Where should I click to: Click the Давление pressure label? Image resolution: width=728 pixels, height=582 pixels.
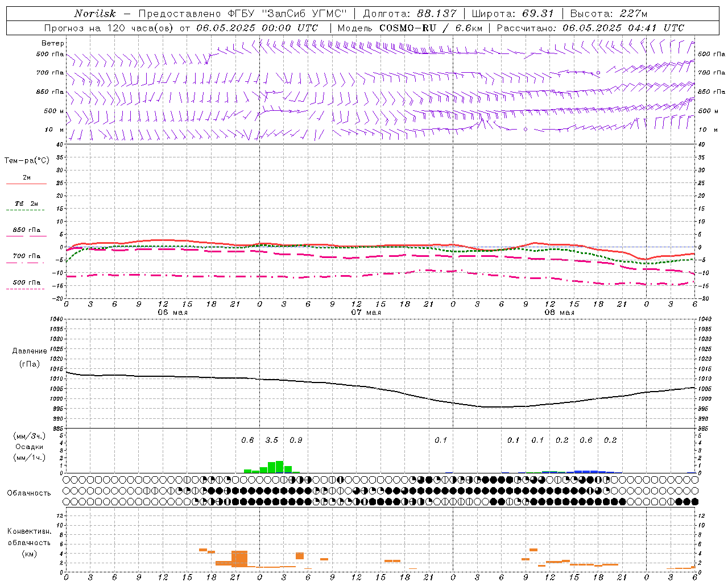[x=28, y=351]
